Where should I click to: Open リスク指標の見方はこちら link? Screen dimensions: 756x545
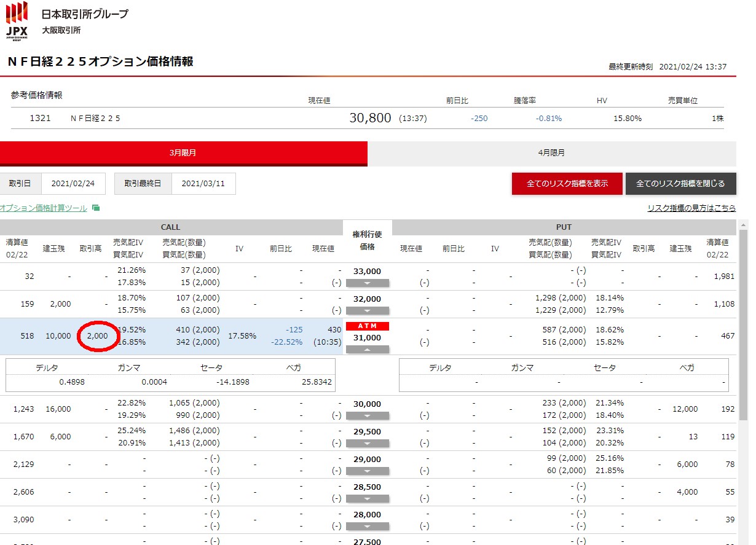coord(691,208)
